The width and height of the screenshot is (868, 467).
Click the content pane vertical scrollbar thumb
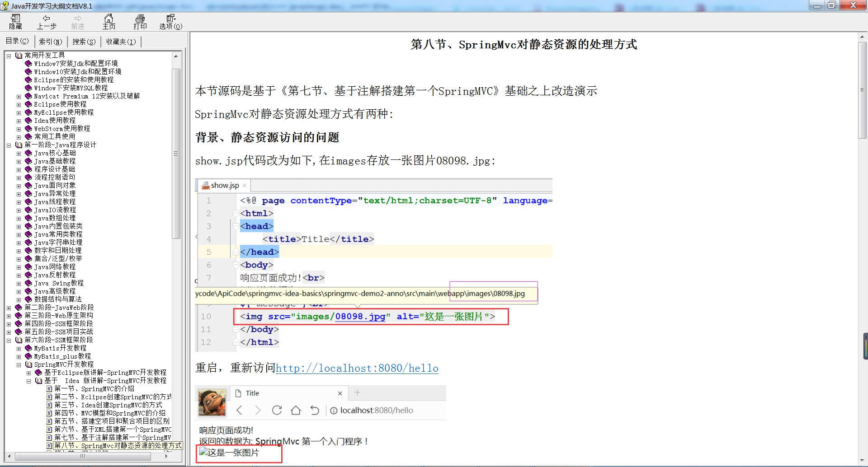pyautogui.click(x=862, y=90)
